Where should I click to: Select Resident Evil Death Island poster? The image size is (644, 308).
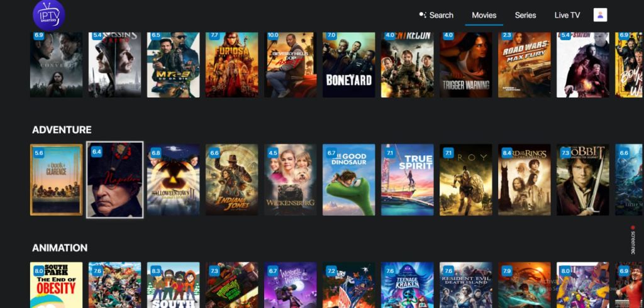[465, 285]
